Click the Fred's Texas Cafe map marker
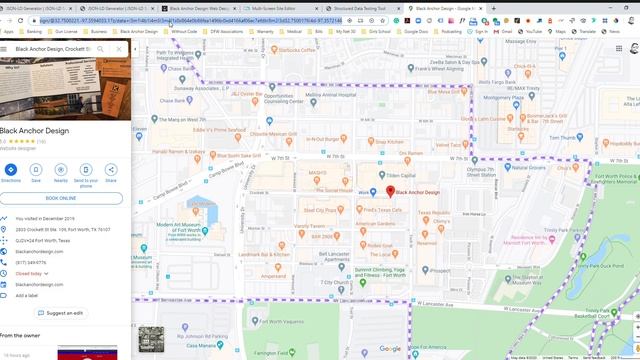The image size is (640, 360). (360, 209)
